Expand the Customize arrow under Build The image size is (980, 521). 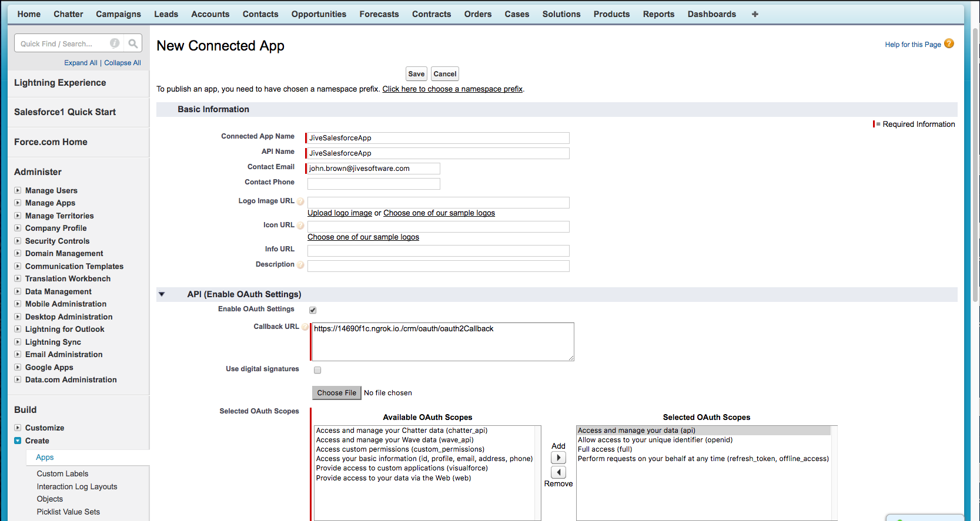[x=18, y=428]
